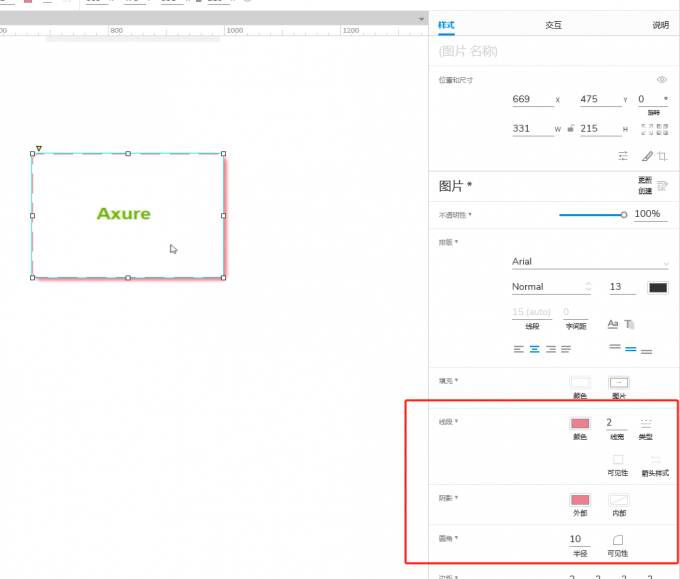
Task: Open the 说明 tab
Action: (x=660, y=25)
